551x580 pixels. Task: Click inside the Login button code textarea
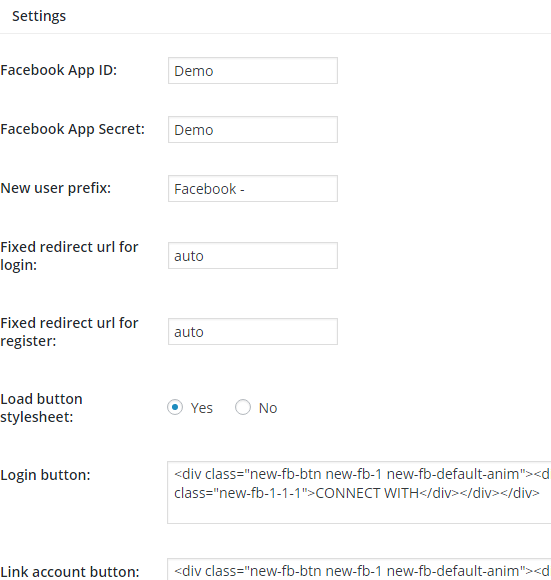[x=359, y=492]
